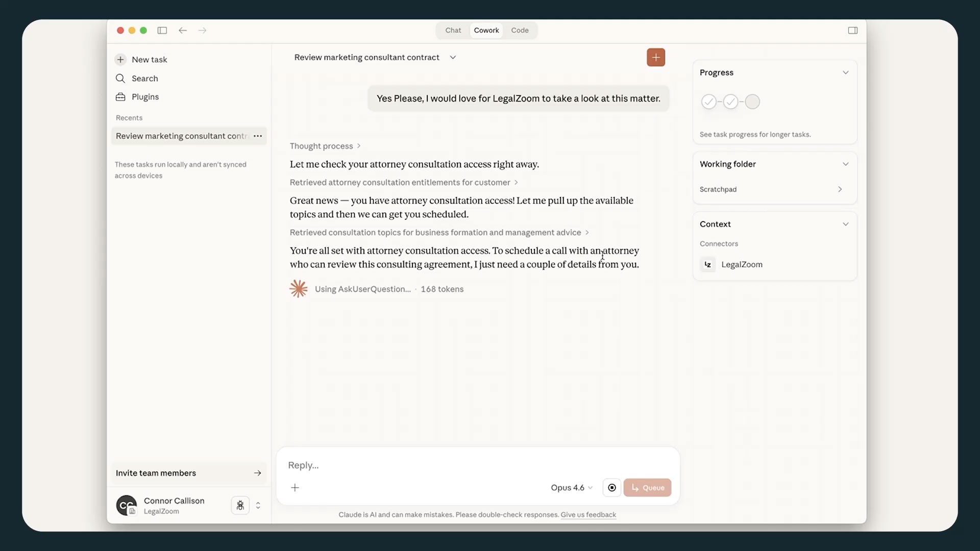The height and width of the screenshot is (551, 980).
Task: Toggle the left sidebar panel icon
Action: point(162,31)
